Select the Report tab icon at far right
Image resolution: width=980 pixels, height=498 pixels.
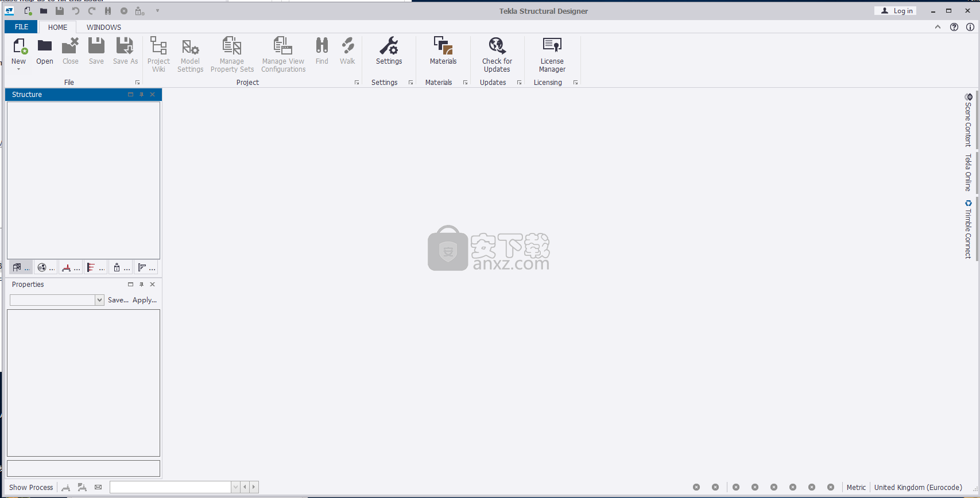pos(146,267)
